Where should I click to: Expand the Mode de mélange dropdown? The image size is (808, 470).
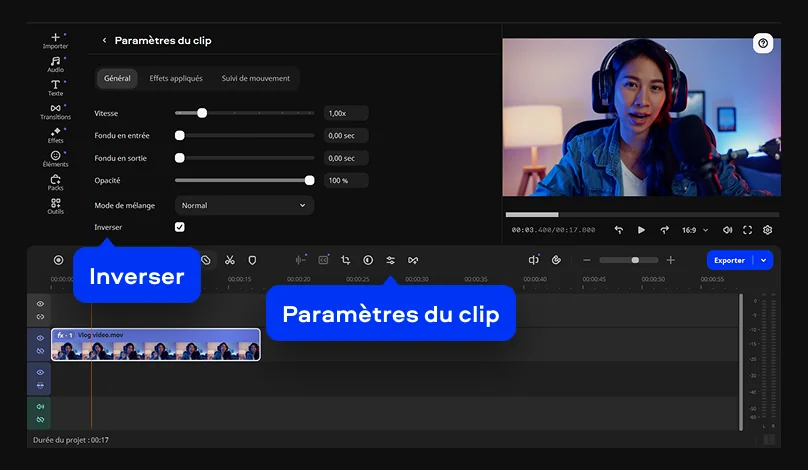pyautogui.click(x=244, y=205)
